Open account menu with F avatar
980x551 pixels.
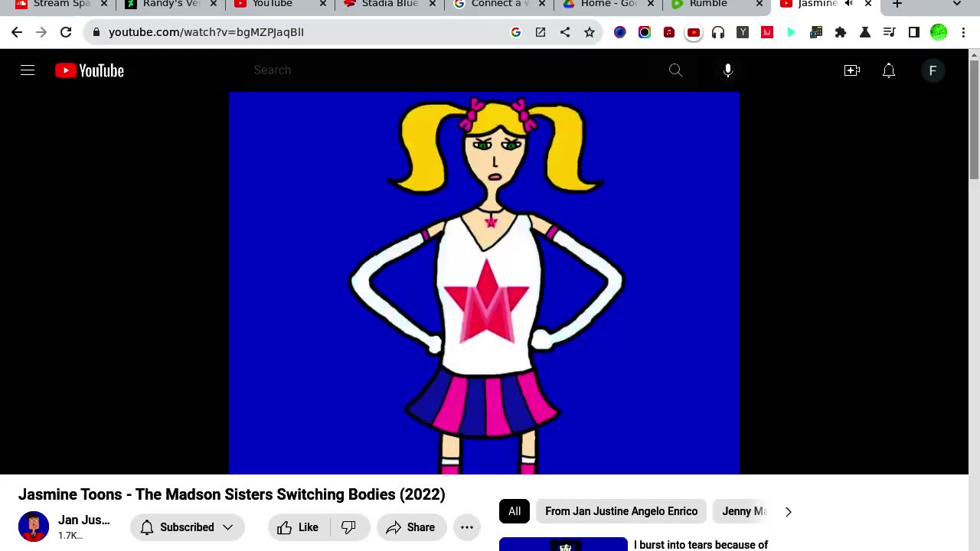[x=933, y=70]
